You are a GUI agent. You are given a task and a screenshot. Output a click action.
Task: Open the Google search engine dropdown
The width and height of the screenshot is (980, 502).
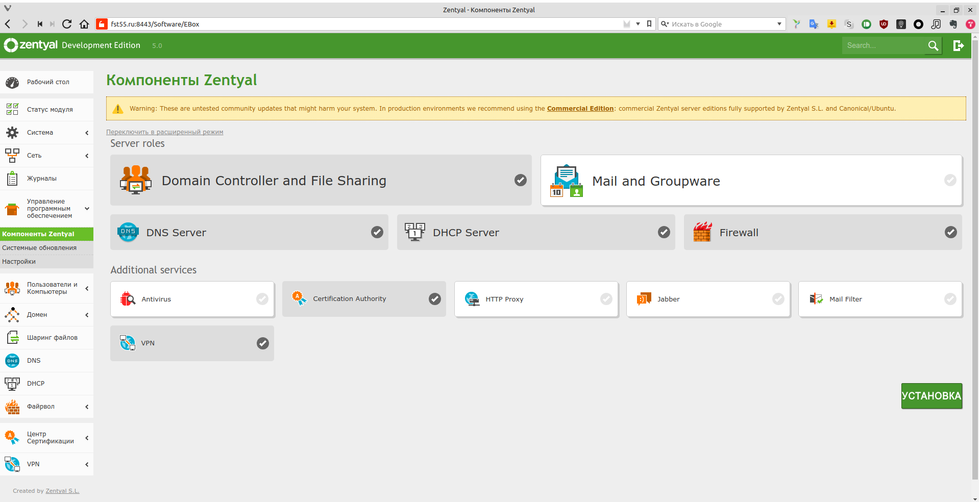pos(779,24)
